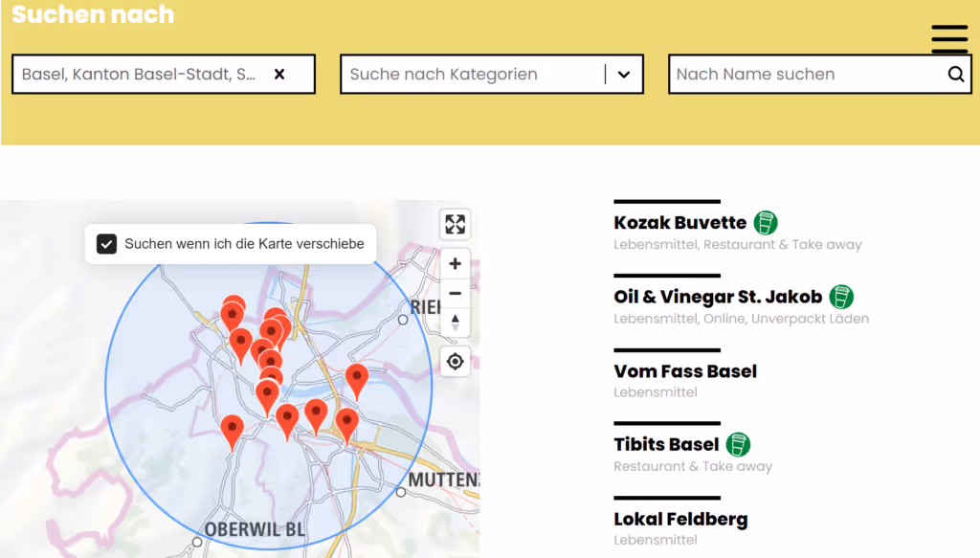Click 'Lebensmittel, Online, Unverpackt Läden' category text
The width and height of the screenshot is (980, 558).
pyautogui.click(x=742, y=319)
